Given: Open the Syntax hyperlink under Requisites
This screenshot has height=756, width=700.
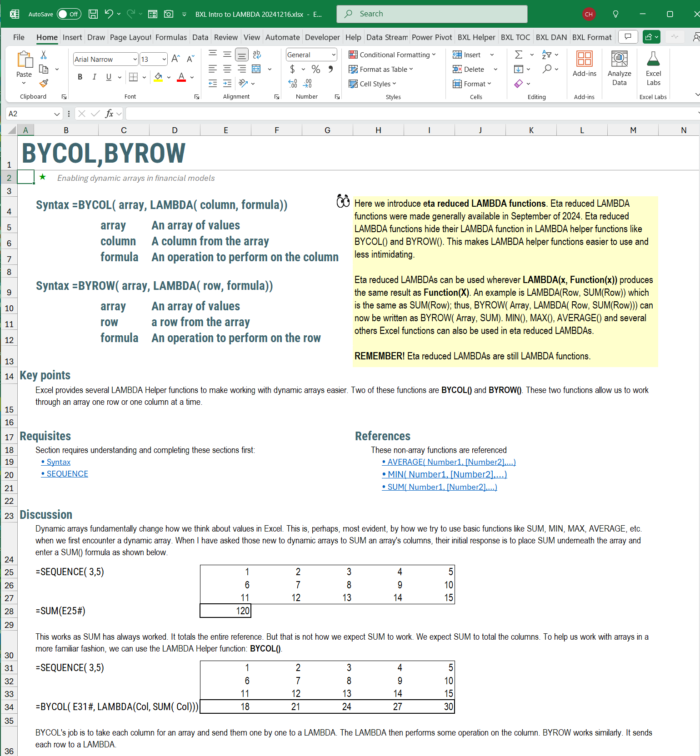Looking at the screenshot, I should pos(56,462).
